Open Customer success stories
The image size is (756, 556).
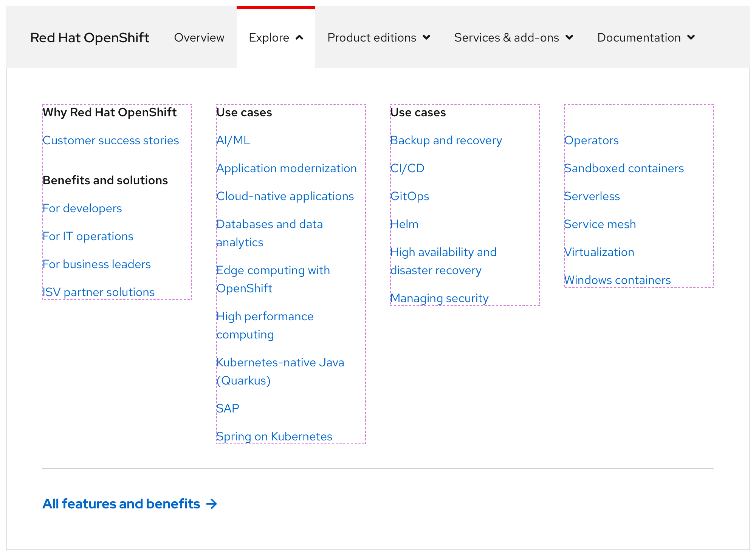click(x=110, y=140)
